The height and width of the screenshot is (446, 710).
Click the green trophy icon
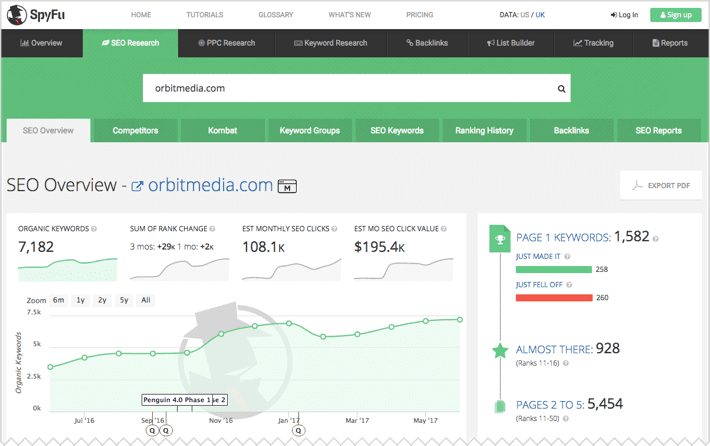pyautogui.click(x=500, y=239)
